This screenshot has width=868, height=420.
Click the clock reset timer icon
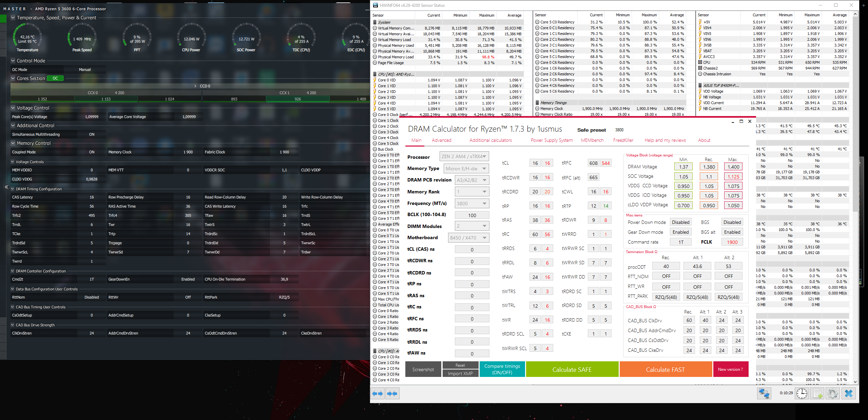[802, 393]
